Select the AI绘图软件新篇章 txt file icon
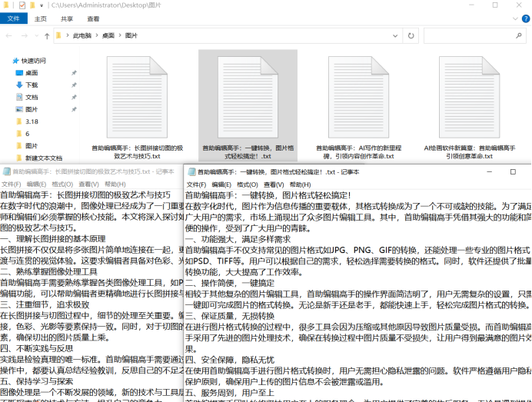 coord(469,98)
